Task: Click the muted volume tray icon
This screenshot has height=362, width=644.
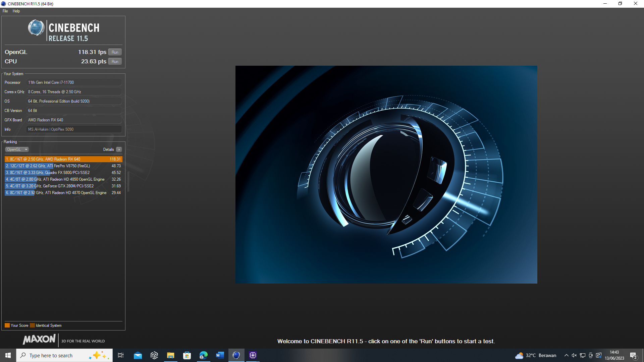Action: click(574, 355)
